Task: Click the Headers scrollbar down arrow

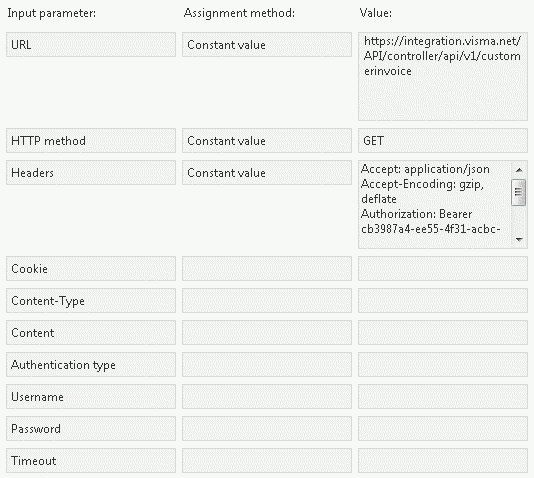Action: 519,239
